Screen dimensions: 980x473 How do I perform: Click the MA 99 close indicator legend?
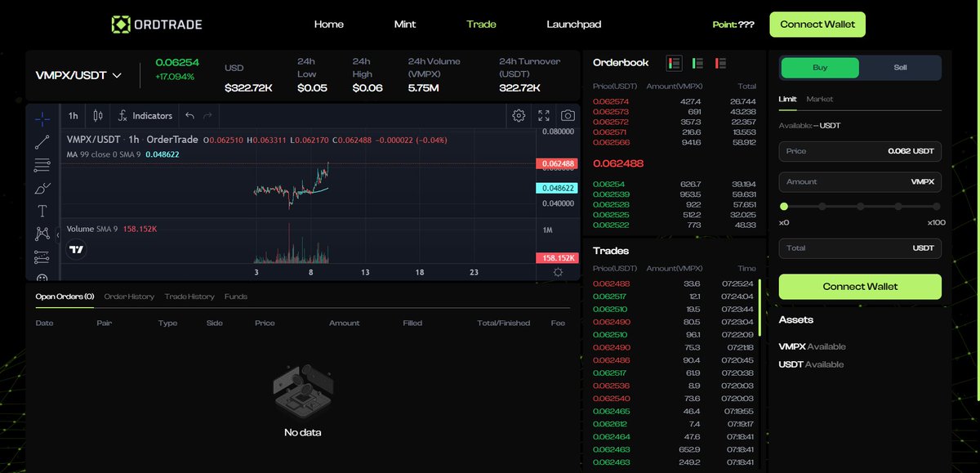[x=123, y=154]
